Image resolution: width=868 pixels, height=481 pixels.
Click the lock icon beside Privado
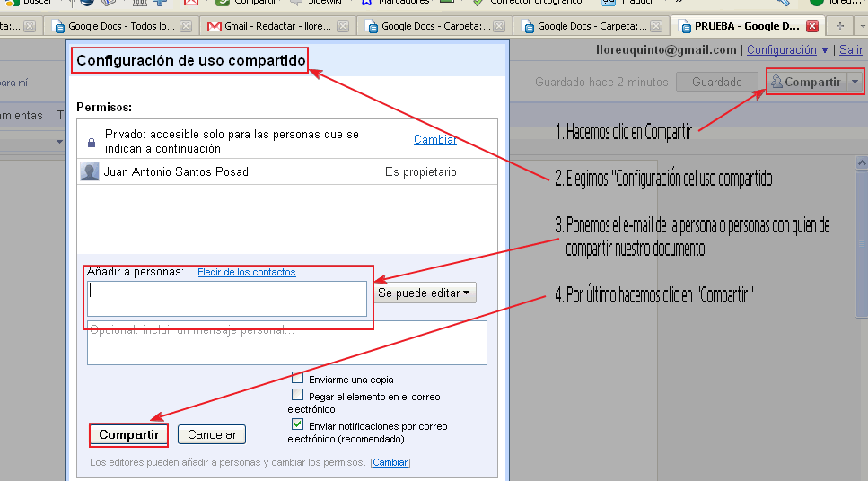coord(92,143)
